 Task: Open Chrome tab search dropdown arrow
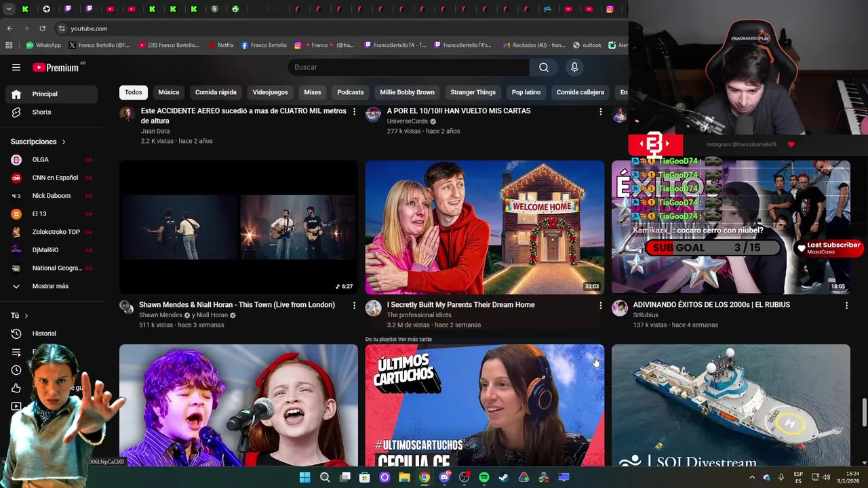[9, 9]
